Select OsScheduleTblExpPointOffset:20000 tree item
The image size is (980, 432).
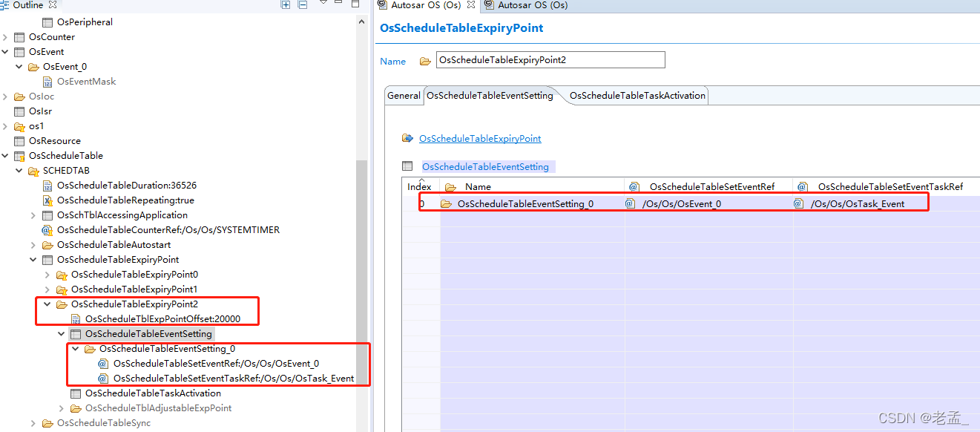[162, 319]
